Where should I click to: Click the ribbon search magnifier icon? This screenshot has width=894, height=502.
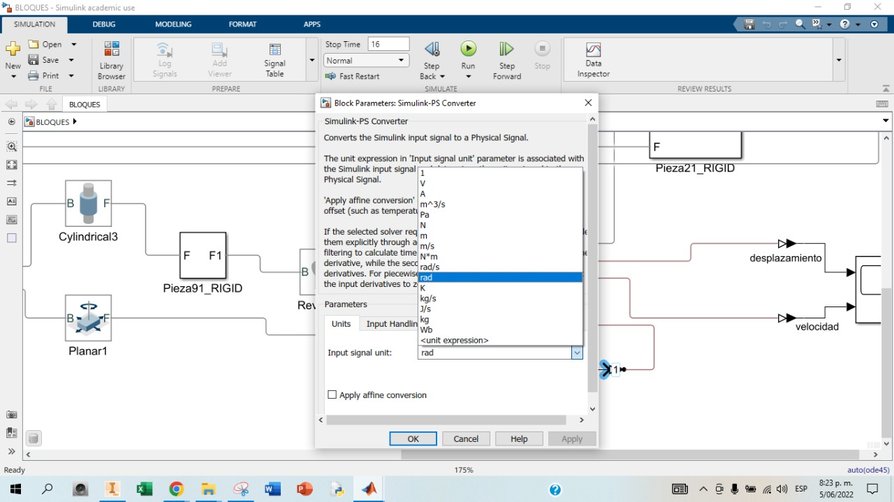click(800, 24)
